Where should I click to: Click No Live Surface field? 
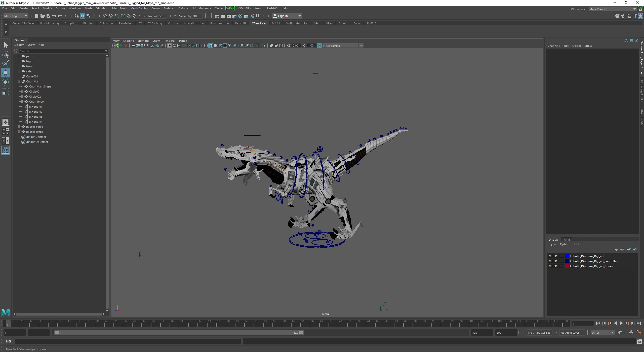tap(154, 16)
